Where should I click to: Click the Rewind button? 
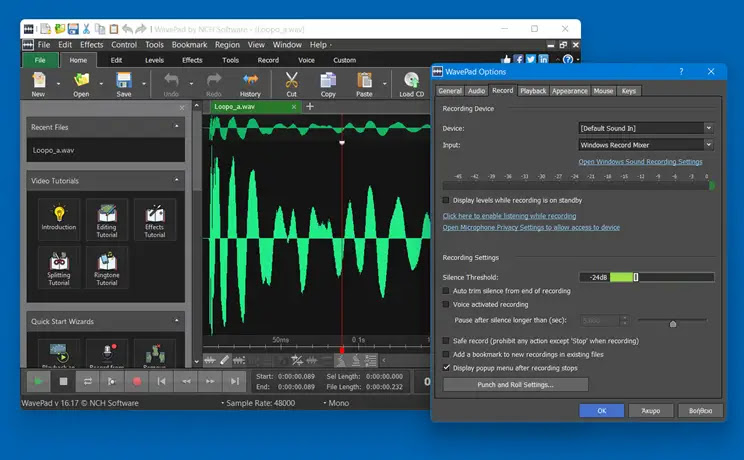186,381
